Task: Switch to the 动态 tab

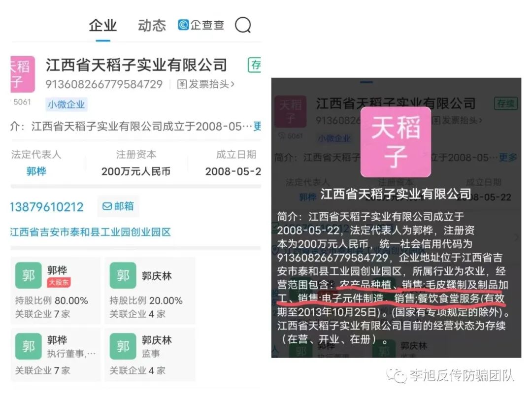Action: tap(152, 26)
